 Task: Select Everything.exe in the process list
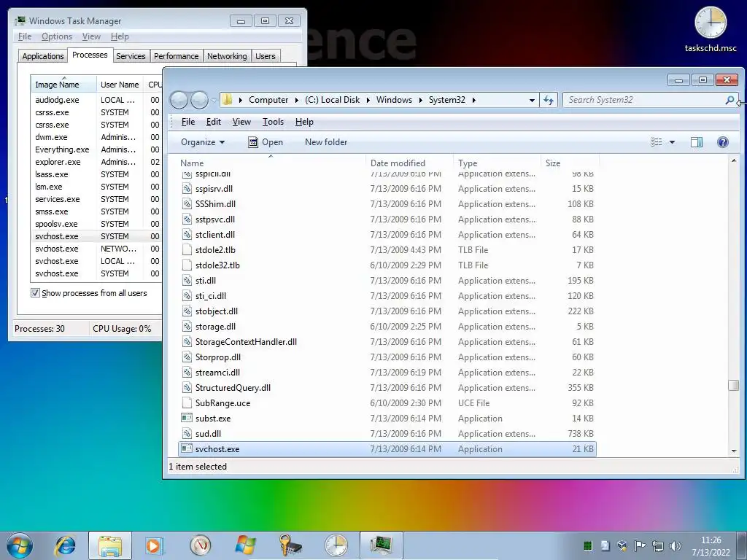(96, 149)
